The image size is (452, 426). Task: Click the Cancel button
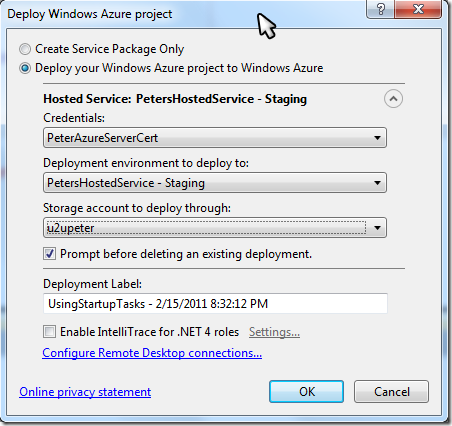click(392, 392)
